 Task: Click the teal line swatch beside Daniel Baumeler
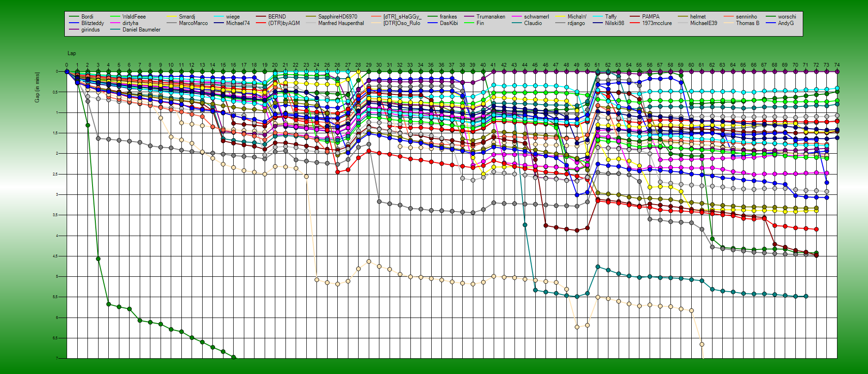pyautogui.click(x=115, y=30)
